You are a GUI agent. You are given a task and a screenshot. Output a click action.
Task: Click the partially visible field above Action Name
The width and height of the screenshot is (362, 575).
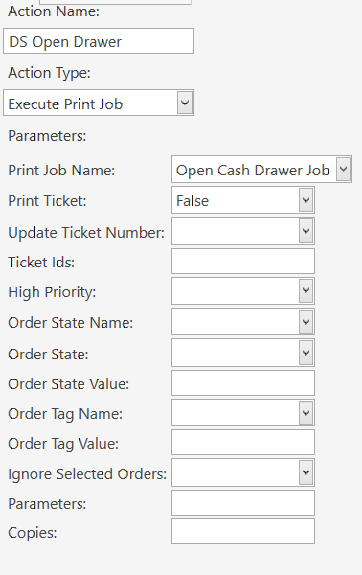[115, 2]
